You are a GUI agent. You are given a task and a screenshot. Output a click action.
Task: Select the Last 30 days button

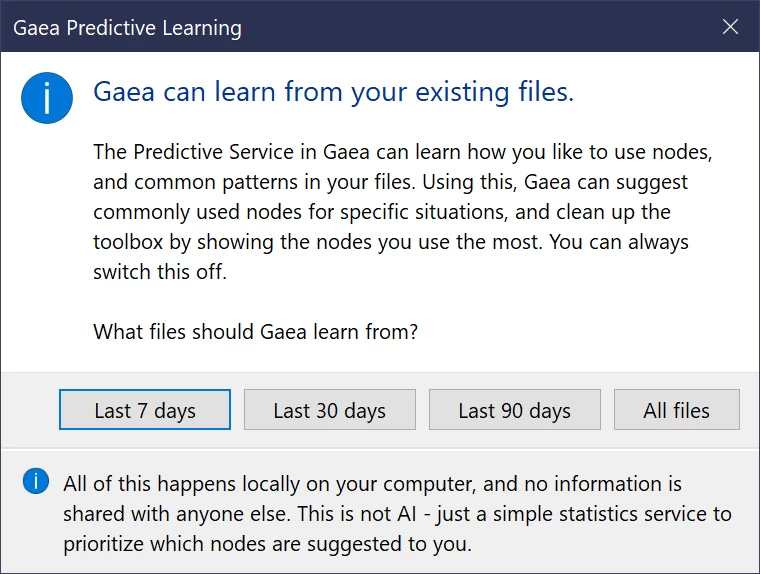330,410
